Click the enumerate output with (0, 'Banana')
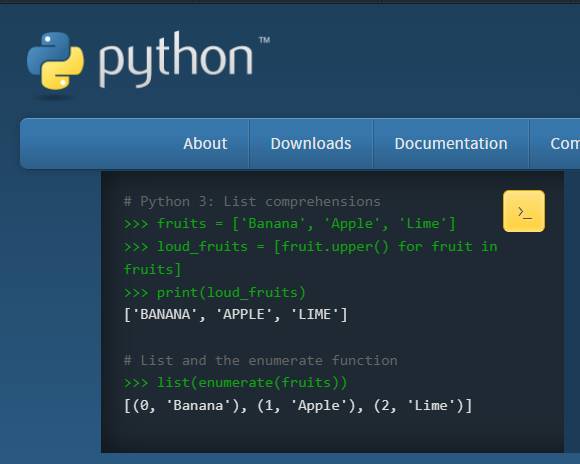This screenshot has height=464, width=580. click(298, 406)
